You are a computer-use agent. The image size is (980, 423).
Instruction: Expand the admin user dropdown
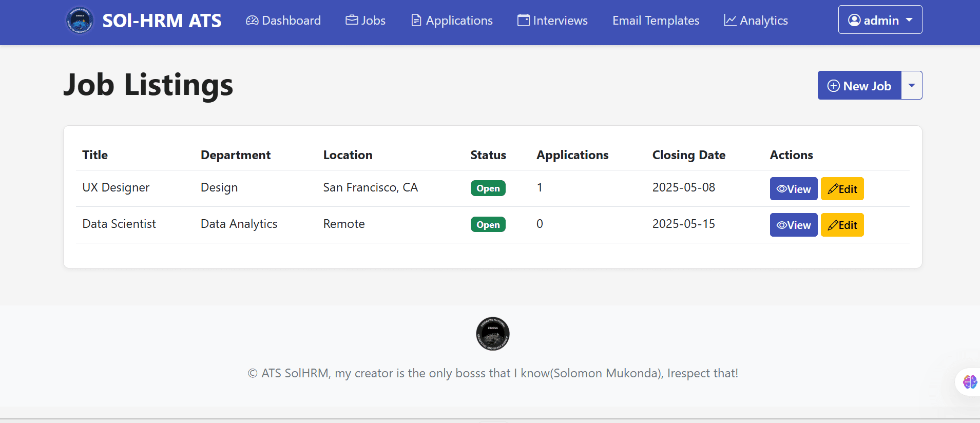pos(880,20)
